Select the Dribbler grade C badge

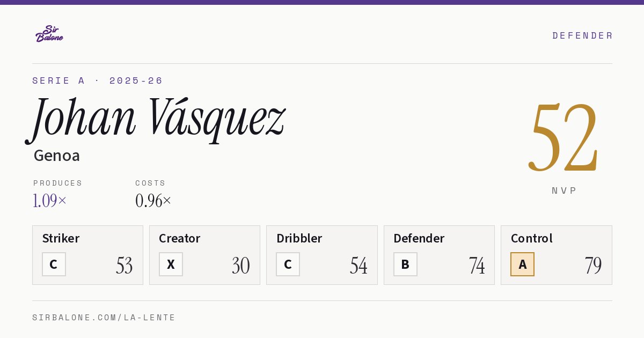coord(288,264)
